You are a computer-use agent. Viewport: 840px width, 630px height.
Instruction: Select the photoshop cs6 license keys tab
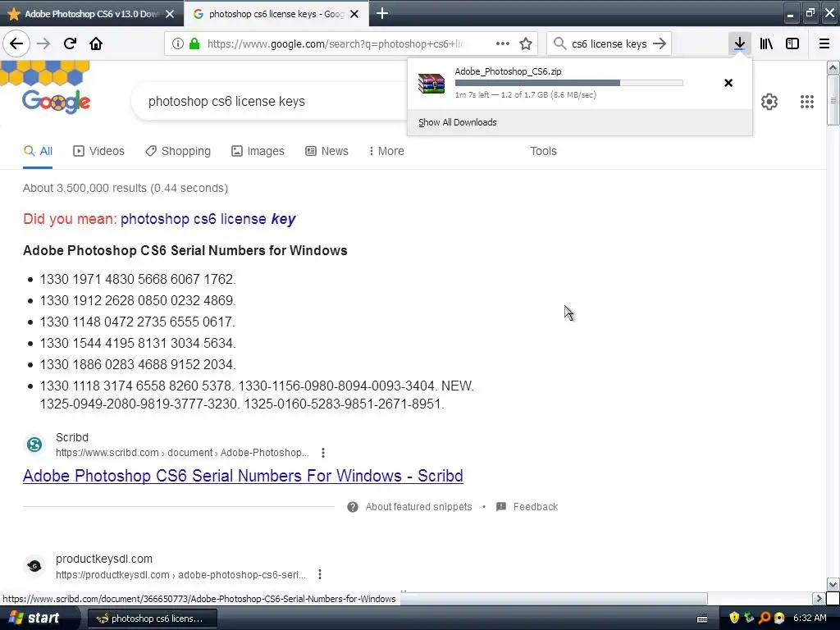(x=276, y=14)
